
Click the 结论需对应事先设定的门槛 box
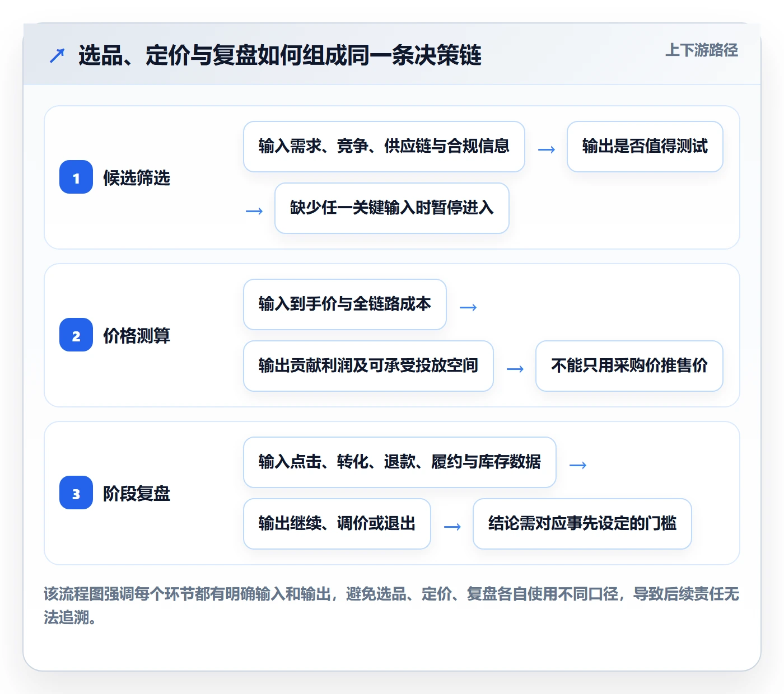[x=582, y=524]
